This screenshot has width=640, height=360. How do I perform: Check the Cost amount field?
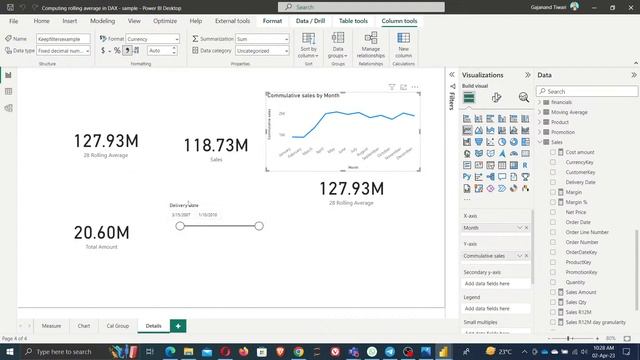pos(553,152)
